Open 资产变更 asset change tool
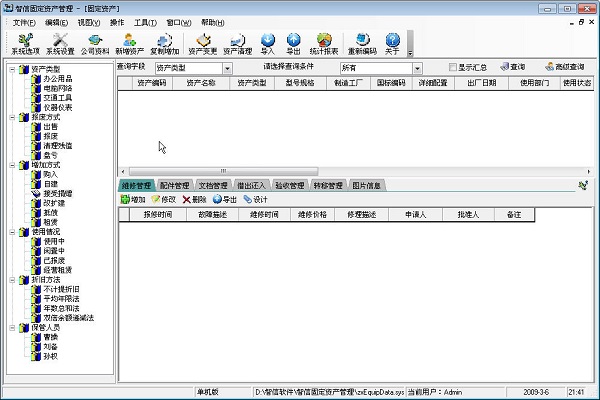 point(203,44)
